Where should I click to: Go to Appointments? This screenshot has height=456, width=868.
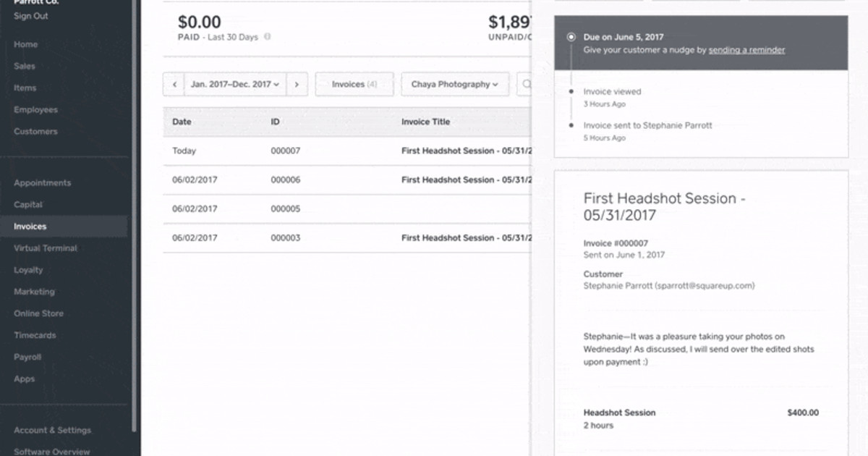[x=41, y=182]
